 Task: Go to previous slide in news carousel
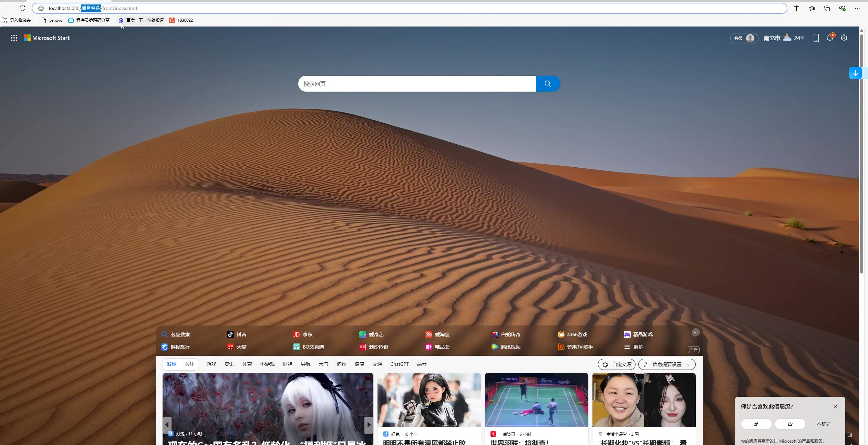pyautogui.click(x=167, y=425)
